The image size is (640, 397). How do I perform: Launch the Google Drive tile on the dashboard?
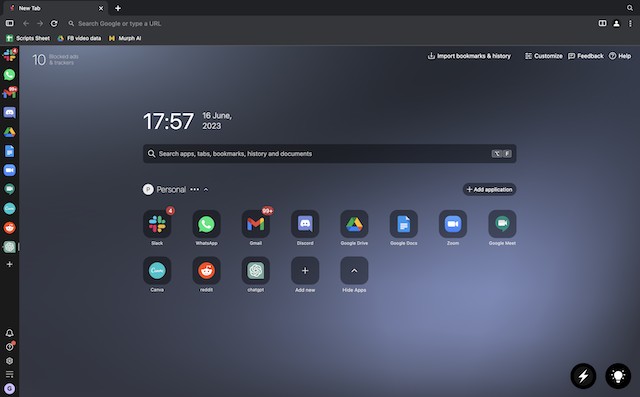[354, 224]
